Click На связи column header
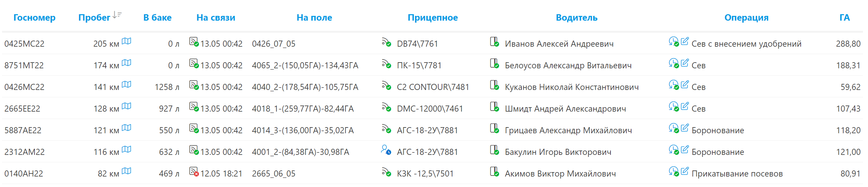868x187 pixels. 216,18
